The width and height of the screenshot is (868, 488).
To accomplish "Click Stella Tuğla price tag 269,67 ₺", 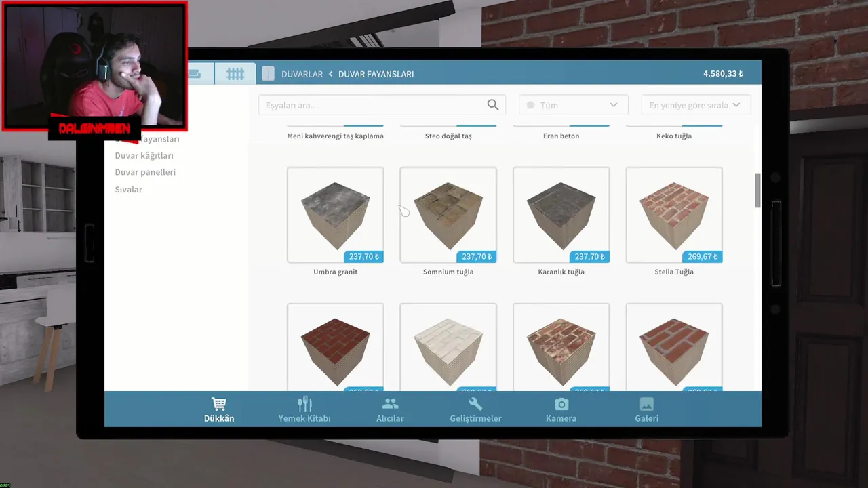I will (703, 256).
